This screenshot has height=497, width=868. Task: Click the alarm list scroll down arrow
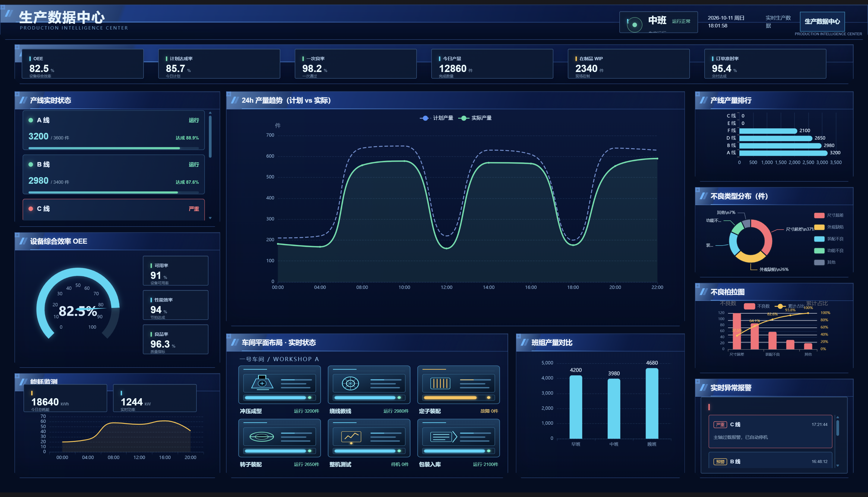pyautogui.click(x=838, y=466)
